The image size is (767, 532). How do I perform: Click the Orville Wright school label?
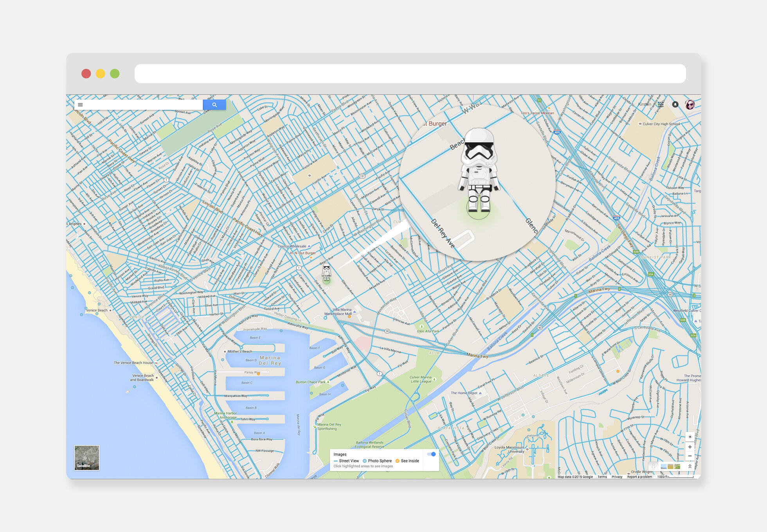641,472
